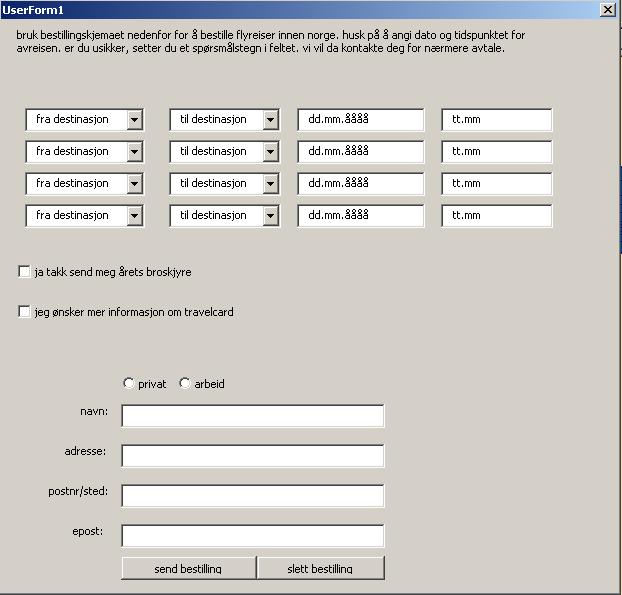Click the 'adresse:' text field
The image size is (622, 595).
coord(253,456)
